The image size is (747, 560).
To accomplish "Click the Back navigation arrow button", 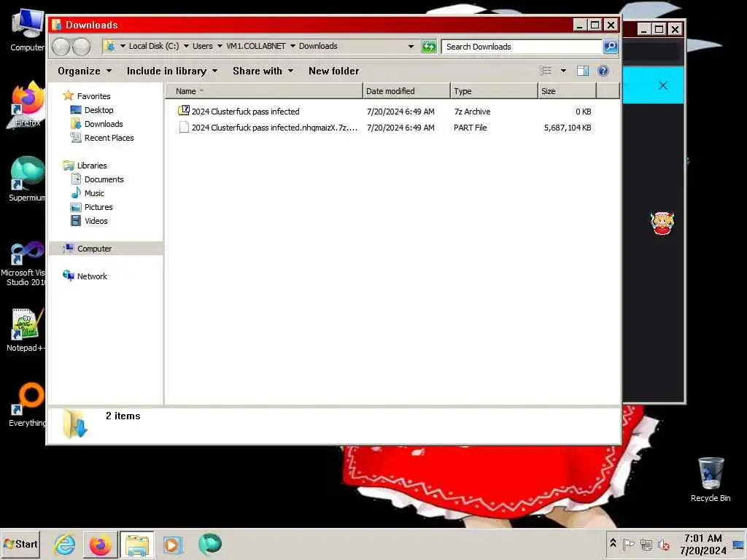I will coord(61,47).
